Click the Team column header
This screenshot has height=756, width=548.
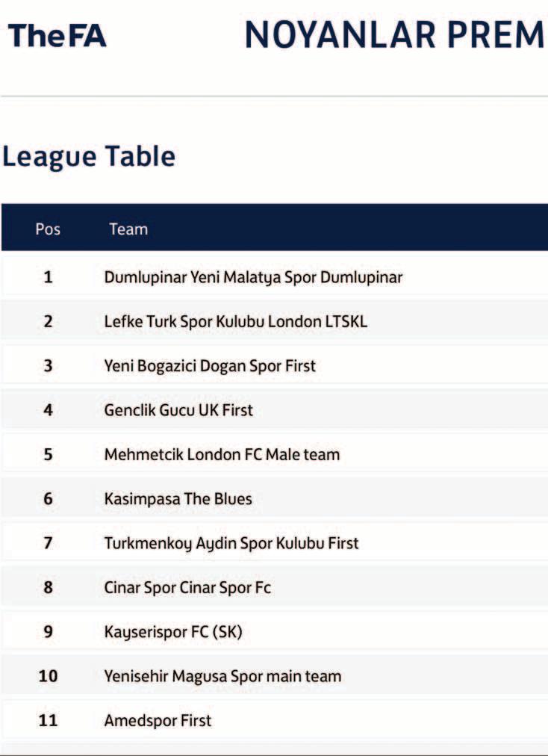pos(128,229)
